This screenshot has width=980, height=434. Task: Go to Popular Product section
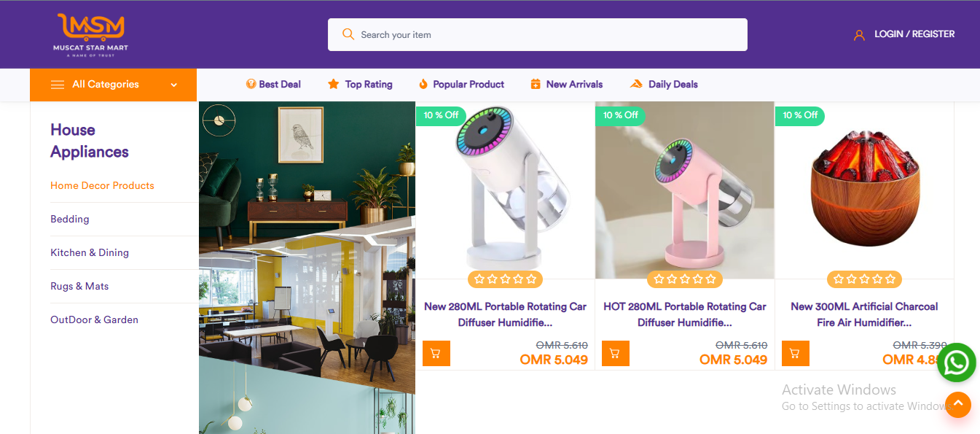click(461, 85)
